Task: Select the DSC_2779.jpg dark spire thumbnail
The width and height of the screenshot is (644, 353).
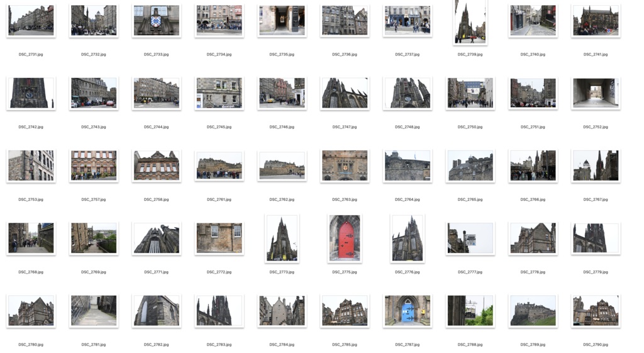Action: point(596,238)
